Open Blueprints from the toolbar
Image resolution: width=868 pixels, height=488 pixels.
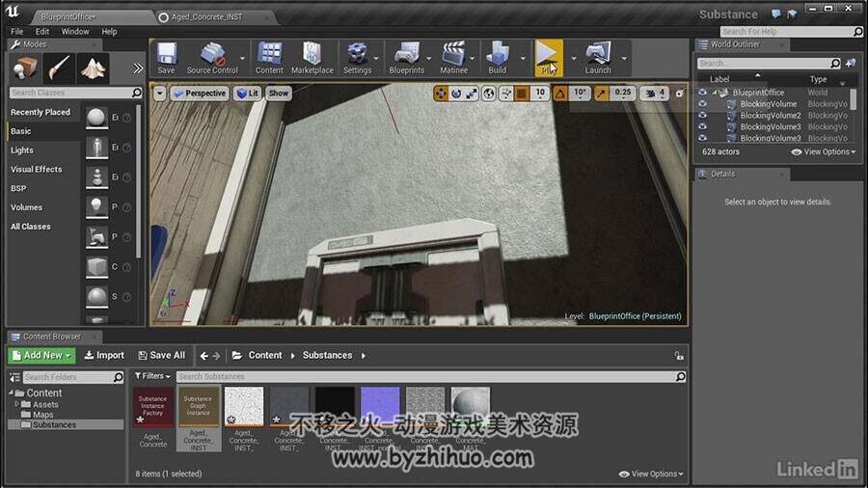click(406, 58)
